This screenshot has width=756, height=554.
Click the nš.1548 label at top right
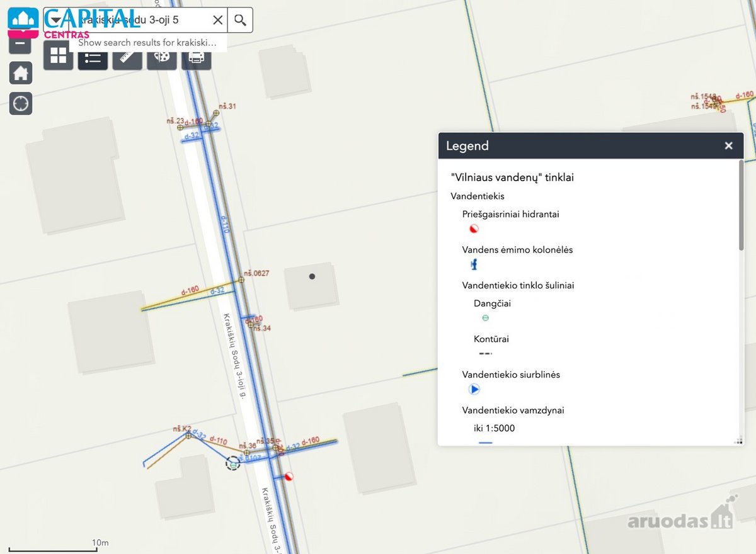click(703, 96)
